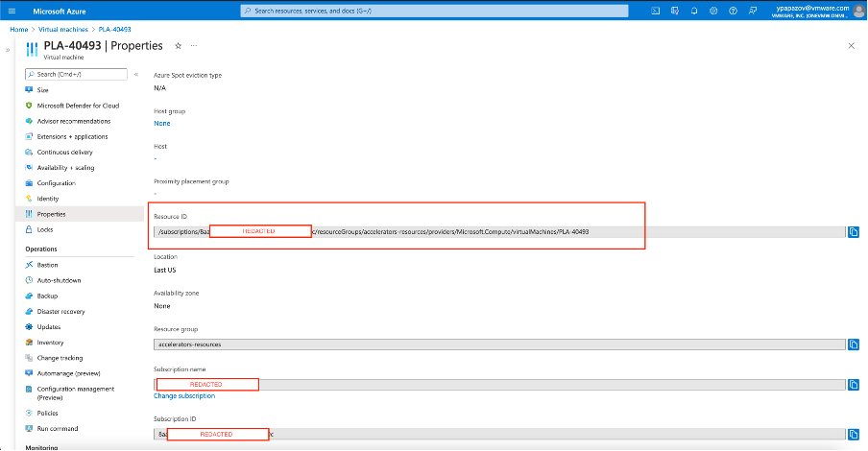
Task: Select the Azure Spot eviction type N/A value
Action: 159,88
